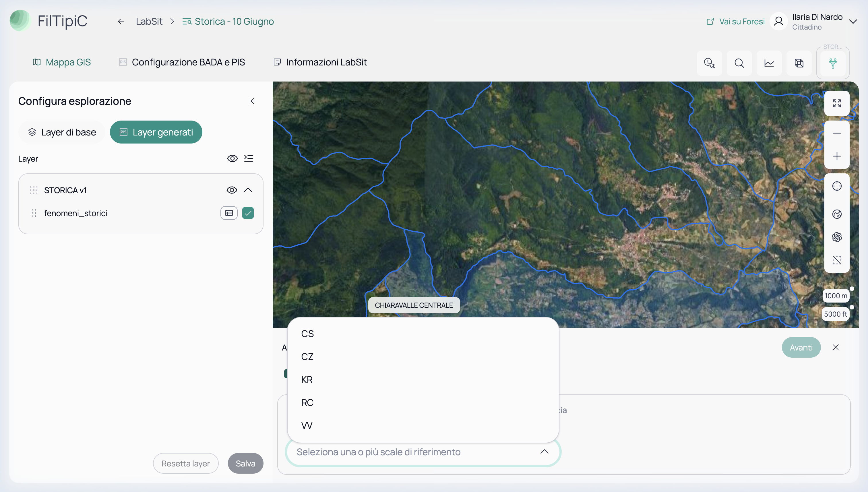Expand the Ilaria Di Nardo account menu
The height and width of the screenshot is (492, 868).
click(853, 22)
